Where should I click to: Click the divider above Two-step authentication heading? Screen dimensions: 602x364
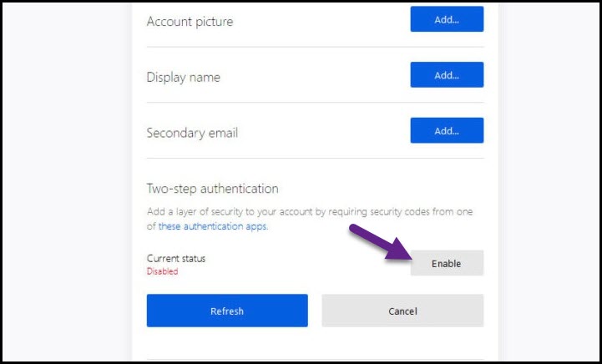(315, 158)
